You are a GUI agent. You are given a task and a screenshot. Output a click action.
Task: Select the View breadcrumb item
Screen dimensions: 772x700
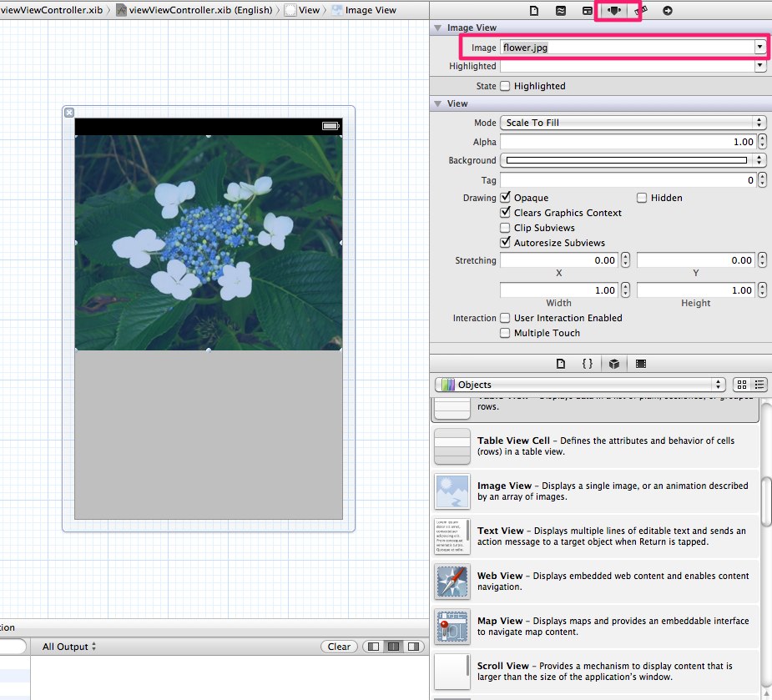coord(302,10)
